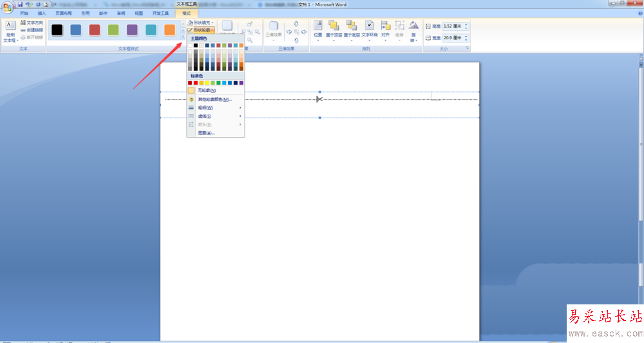Switch to the 引用 References tab
The height and width of the screenshot is (343, 644).
(86, 13)
